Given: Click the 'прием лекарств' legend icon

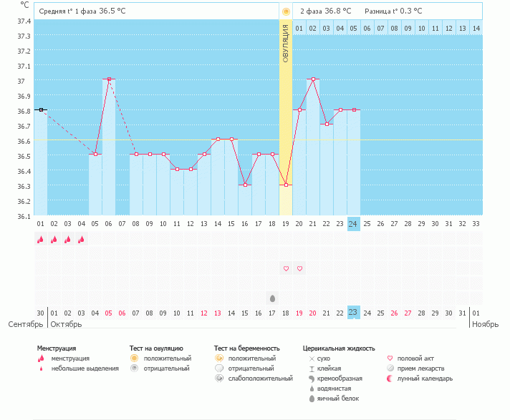Looking at the screenshot, I should [x=390, y=368].
